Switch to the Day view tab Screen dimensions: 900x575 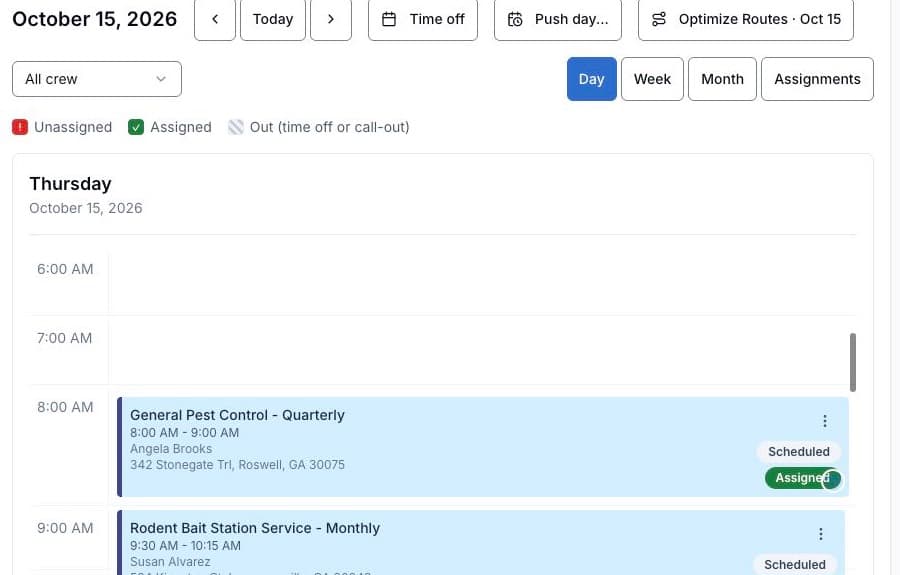[591, 79]
